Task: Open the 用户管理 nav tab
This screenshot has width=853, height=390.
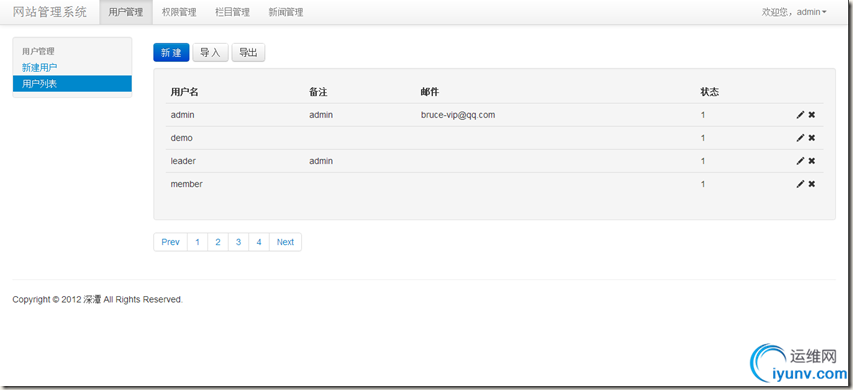Action: [x=126, y=12]
